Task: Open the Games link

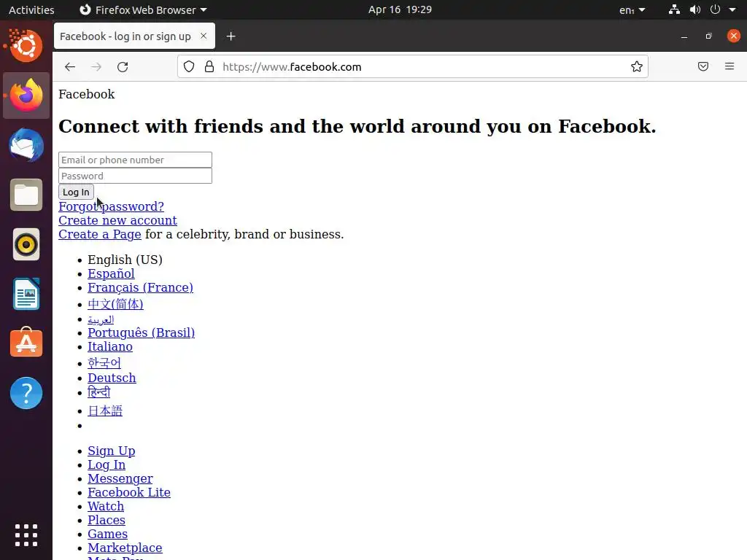Action: point(108,534)
